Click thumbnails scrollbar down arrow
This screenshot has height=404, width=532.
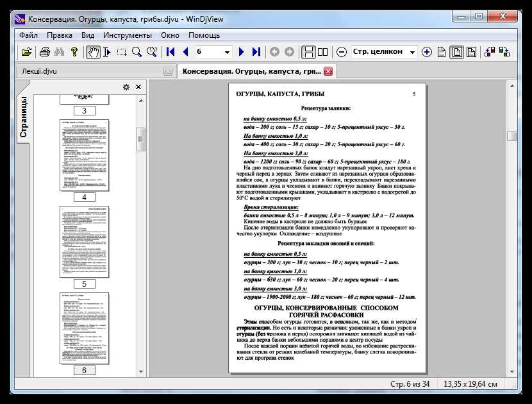point(141,371)
